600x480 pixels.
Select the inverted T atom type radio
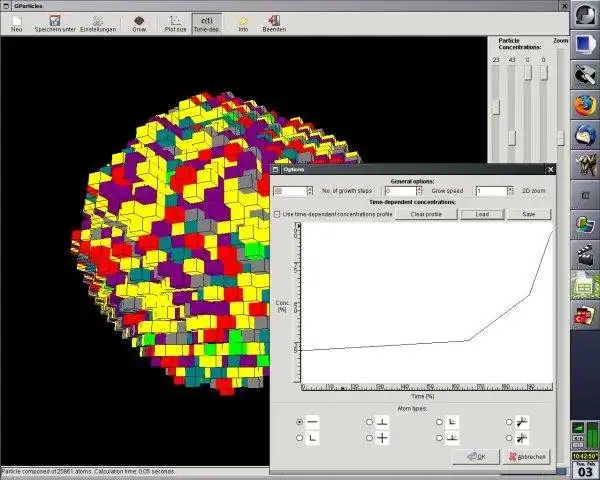click(x=369, y=422)
